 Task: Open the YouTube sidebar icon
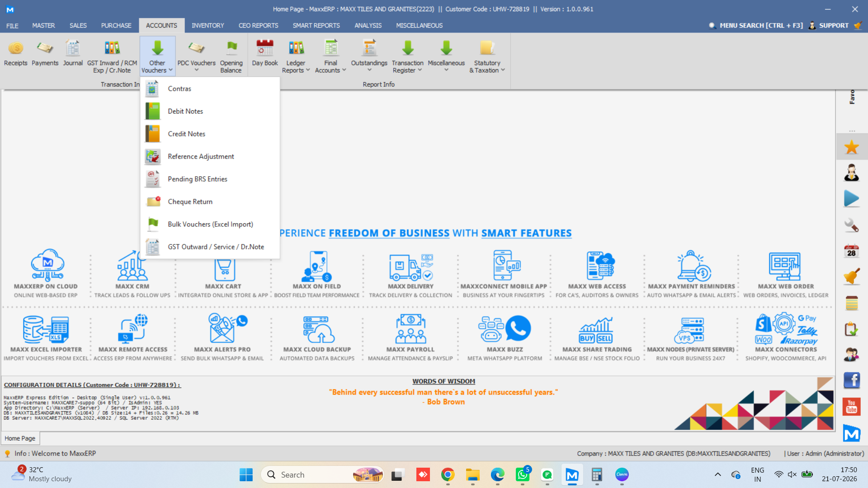click(851, 407)
